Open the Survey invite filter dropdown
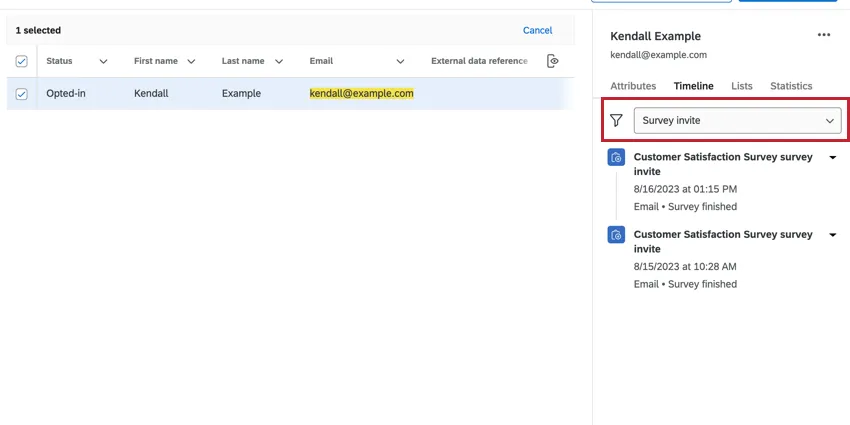Image resolution: width=850 pixels, height=425 pixels. coord(737,120)
